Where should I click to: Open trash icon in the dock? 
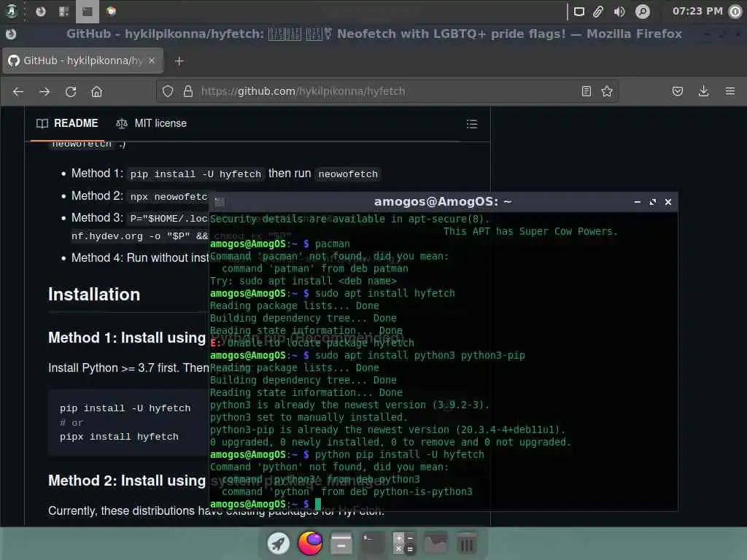(x=467, y=543)
